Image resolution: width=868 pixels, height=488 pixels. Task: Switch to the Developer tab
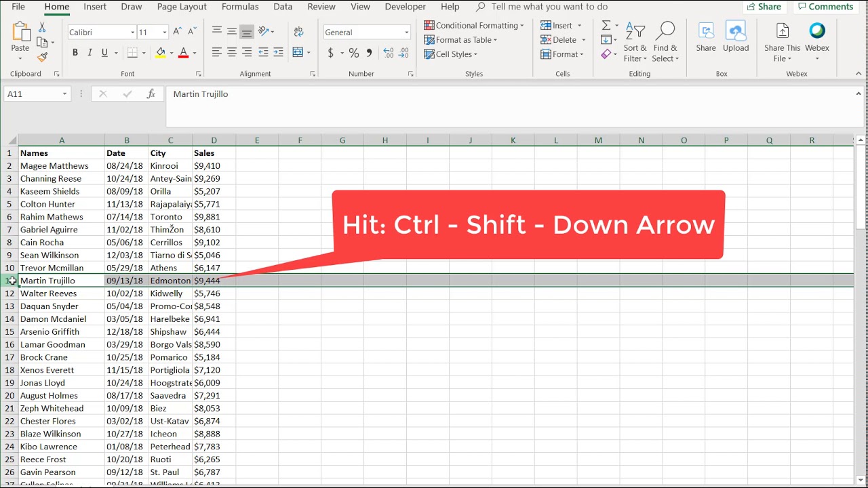coord(406,7)
